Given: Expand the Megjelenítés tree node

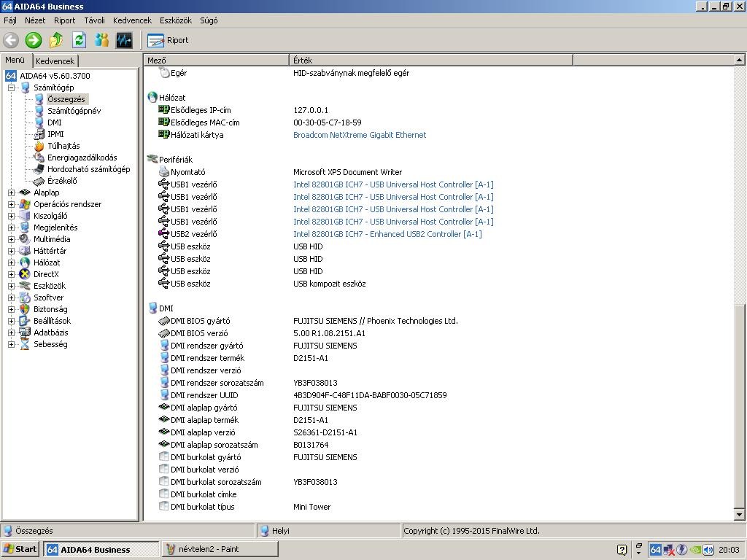Looking at the screenshot, I should [x=11, y=227].
